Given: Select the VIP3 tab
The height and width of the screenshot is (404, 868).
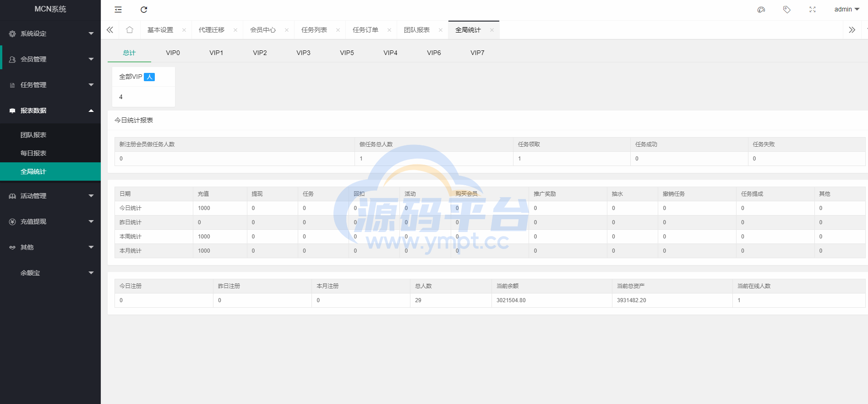Looking at the screenshot, I should 303,53.
